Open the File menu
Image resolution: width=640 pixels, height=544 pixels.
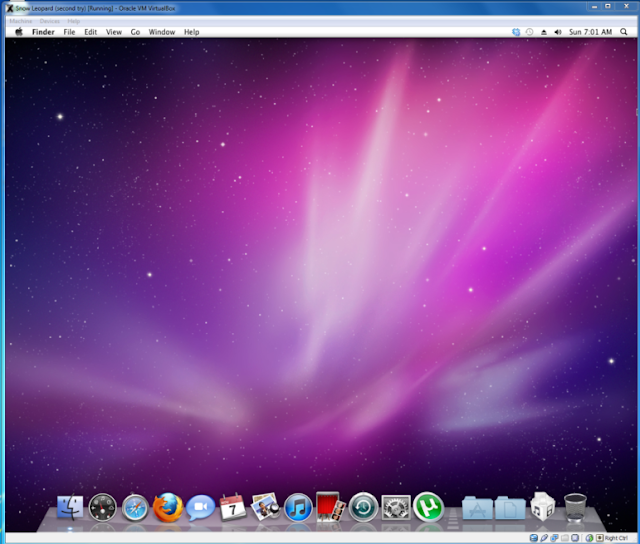[69, 32]
